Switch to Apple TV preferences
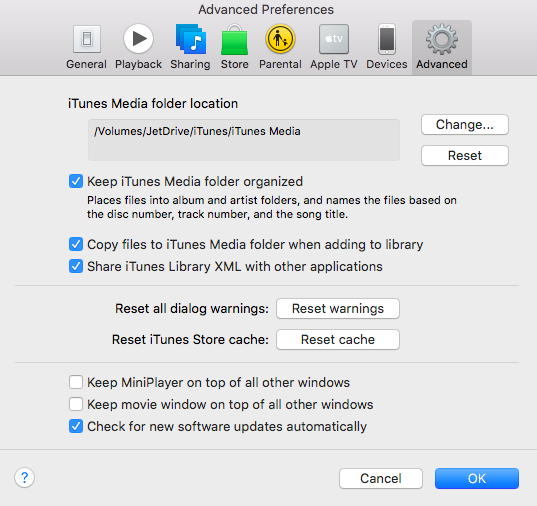 click(334, 47)
